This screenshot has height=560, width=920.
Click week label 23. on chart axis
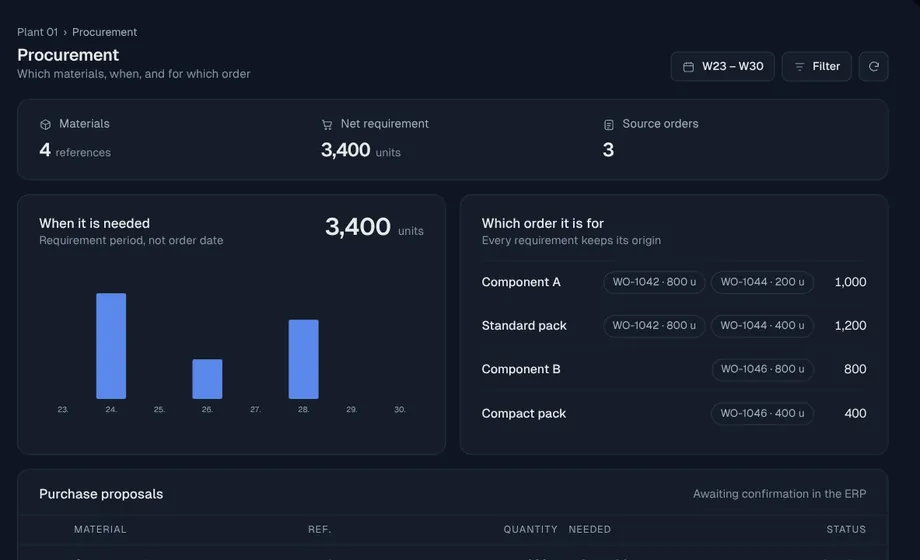(63, 409)
